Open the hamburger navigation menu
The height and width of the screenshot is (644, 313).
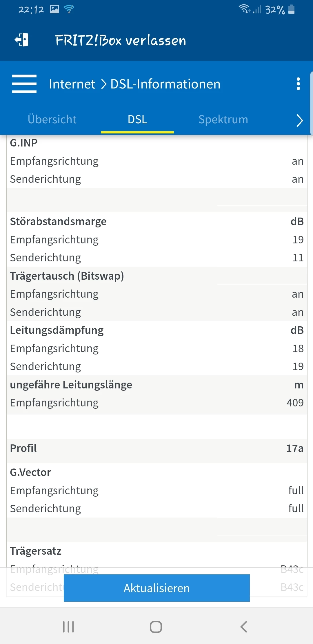(24, 84)
